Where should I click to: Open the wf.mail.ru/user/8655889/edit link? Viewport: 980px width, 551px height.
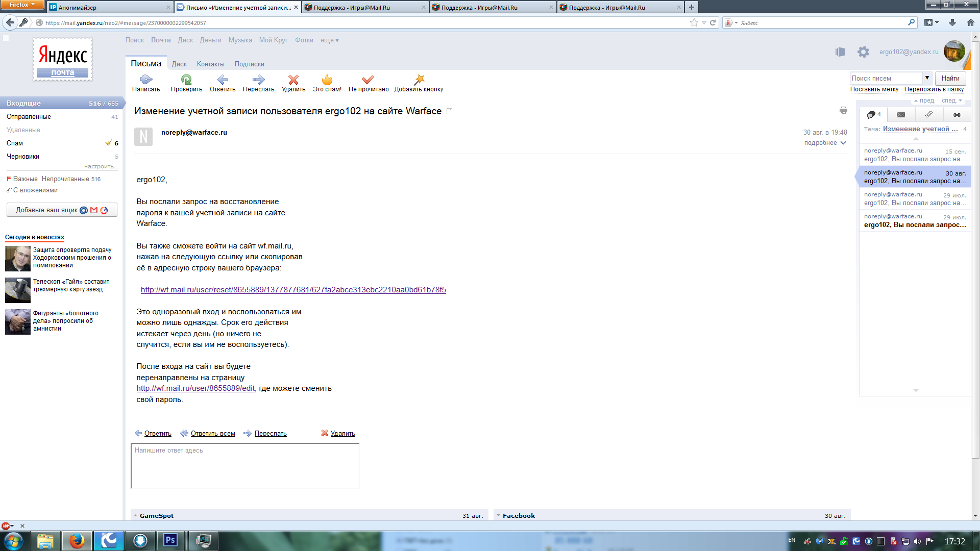point(195,388)
